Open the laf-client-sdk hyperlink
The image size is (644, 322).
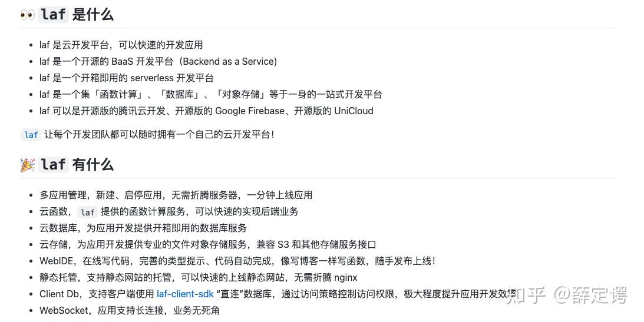point(185,294)
